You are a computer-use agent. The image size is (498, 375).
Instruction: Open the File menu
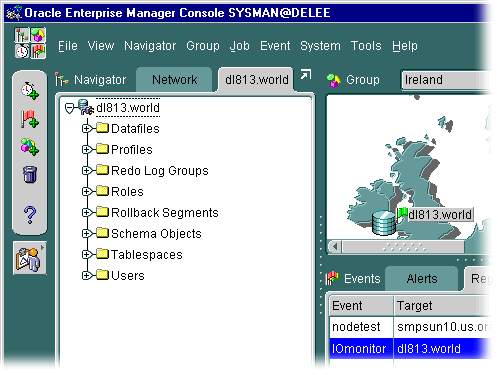pyautogui.click(x=68, y=46)
